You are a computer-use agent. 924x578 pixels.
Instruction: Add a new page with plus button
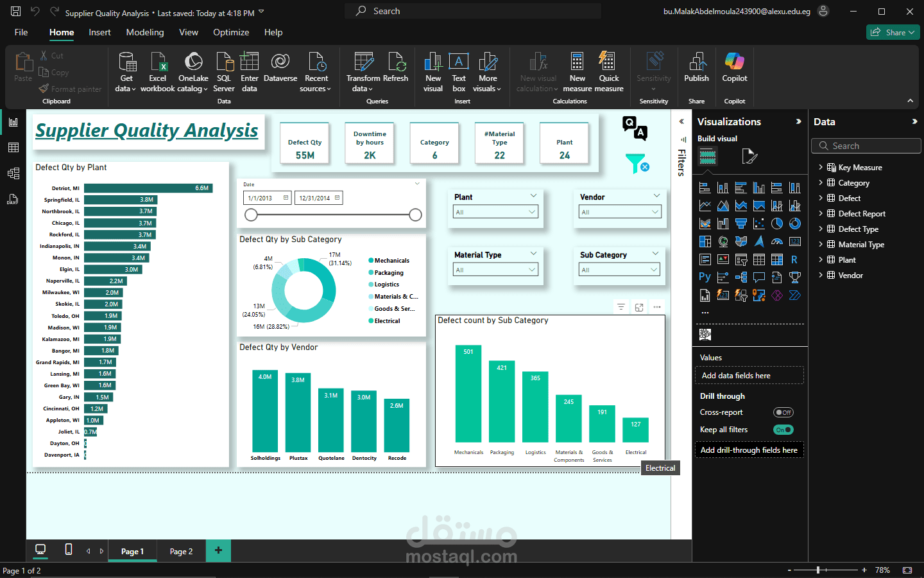pos(218,550)
